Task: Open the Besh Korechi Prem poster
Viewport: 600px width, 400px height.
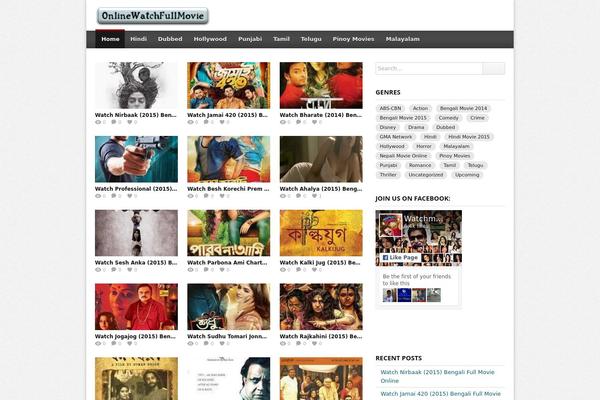Action: pyautogui.click(x=228, y=159)
